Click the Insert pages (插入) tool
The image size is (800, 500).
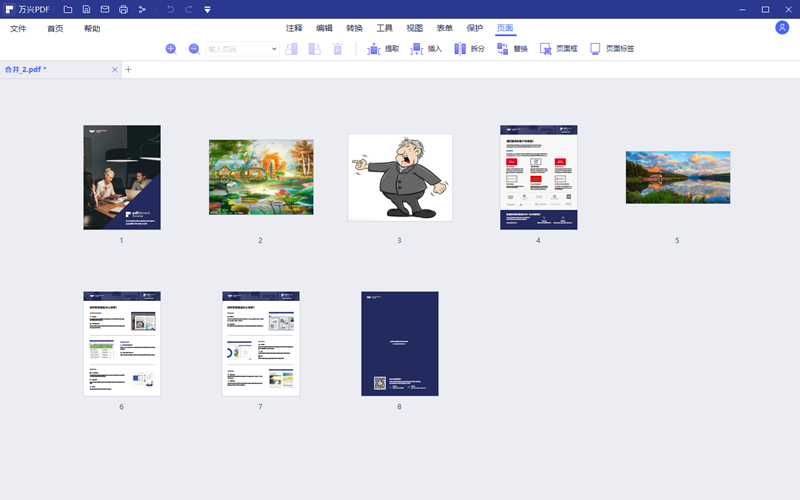pos(425,48)
